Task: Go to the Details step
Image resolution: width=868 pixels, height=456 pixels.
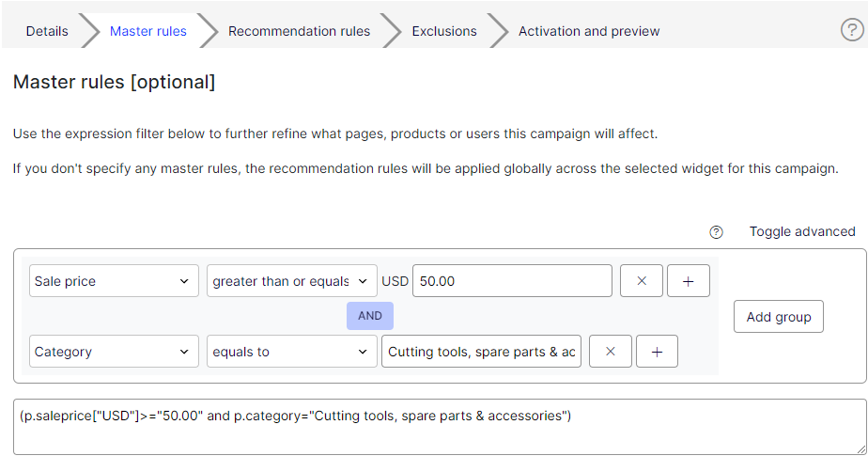Action: coord(47,31)
